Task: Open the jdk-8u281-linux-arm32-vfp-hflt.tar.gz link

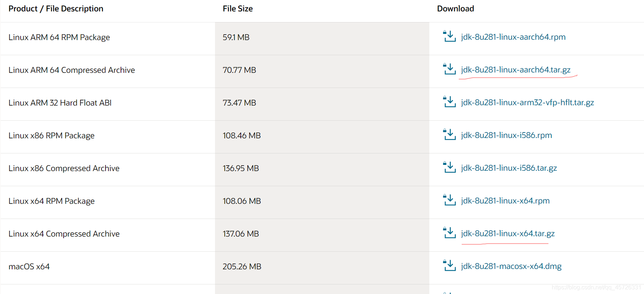Action: click(x=527, y=103)
